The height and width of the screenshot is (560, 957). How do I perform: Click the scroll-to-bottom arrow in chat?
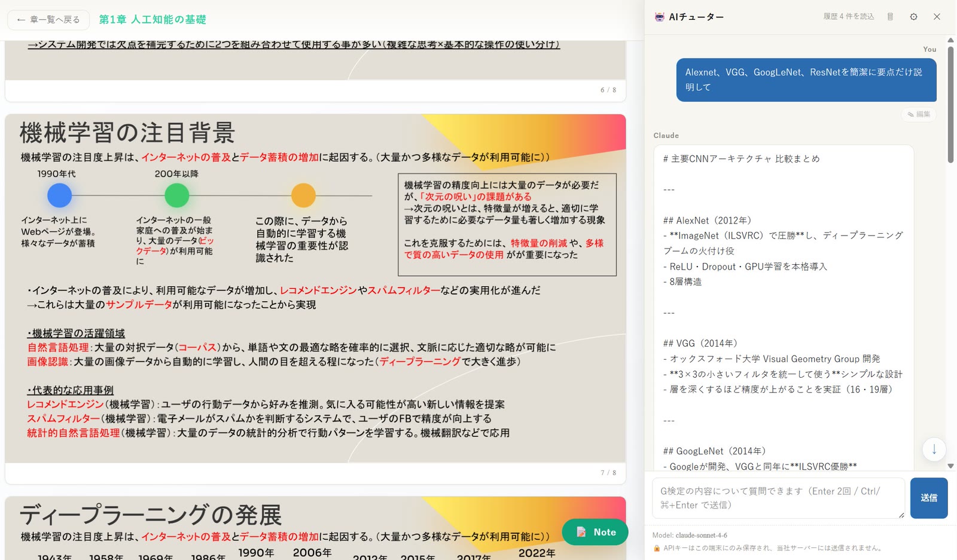coord(934,449)
